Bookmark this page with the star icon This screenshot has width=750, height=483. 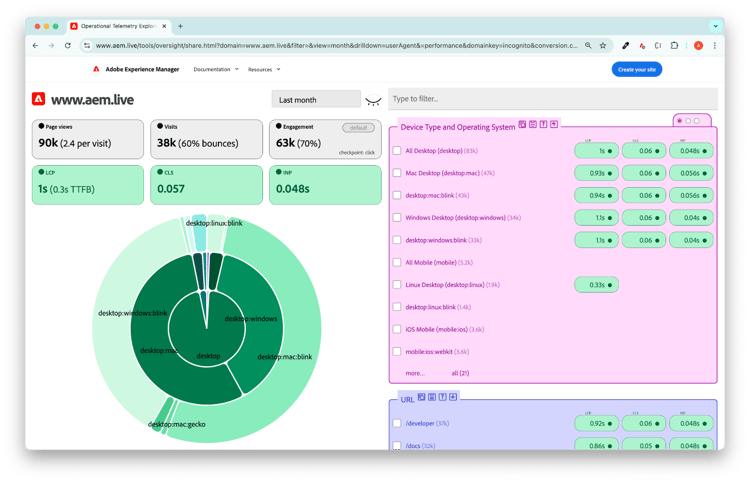click(603, 45)
